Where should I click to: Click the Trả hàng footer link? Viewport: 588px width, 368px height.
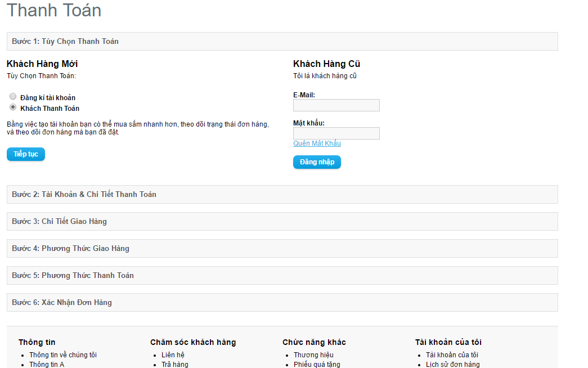coord(174,365)
